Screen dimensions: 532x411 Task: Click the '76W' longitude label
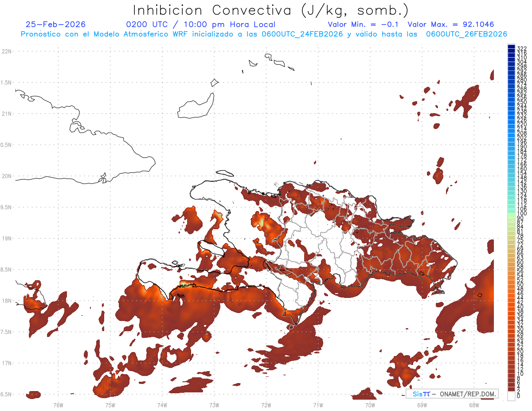point(58,405)
